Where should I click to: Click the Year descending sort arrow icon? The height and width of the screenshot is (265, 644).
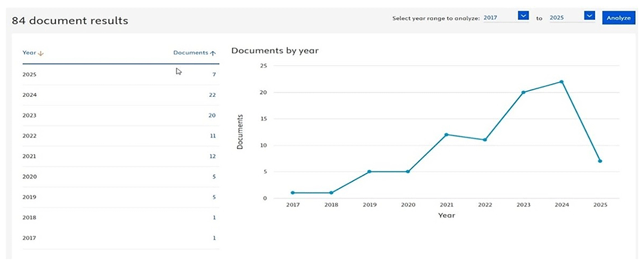(41, 53)
